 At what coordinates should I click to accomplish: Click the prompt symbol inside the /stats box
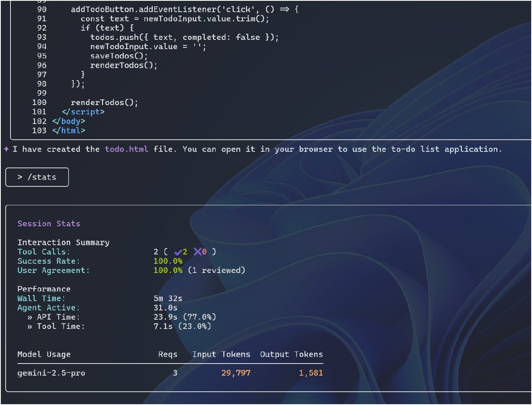[x=19, y=177]
